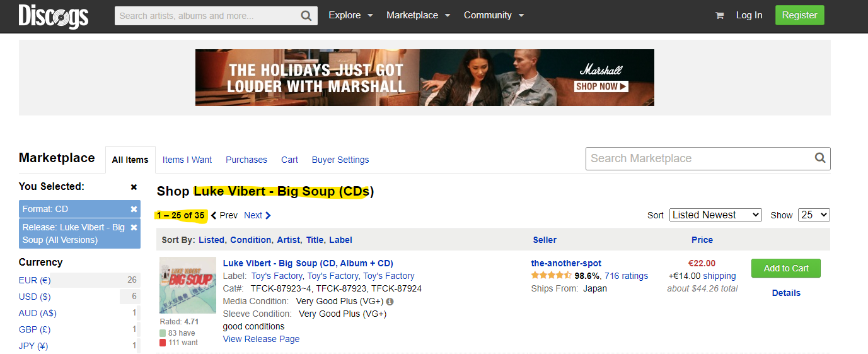
Task: Click the Big Soup album cover thumbnail
Action: (188, 285)
